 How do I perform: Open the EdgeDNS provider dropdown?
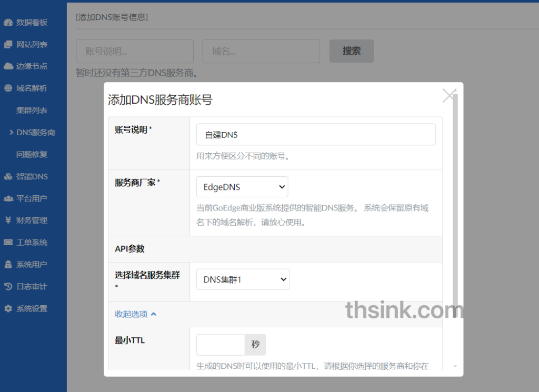(x=242, y=186)
